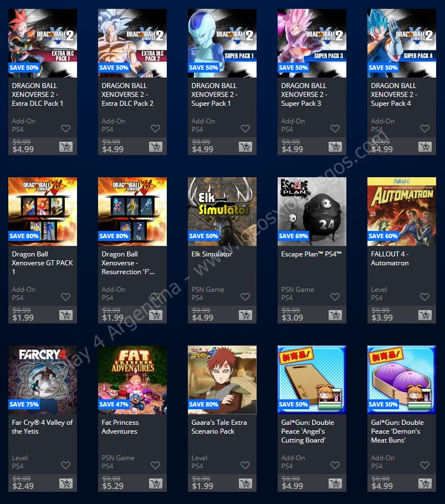This screenshot has height=504, width=445.
Task: Add Far Cry 4 Valley of the Yetis to cart
Action: (66, 484)
